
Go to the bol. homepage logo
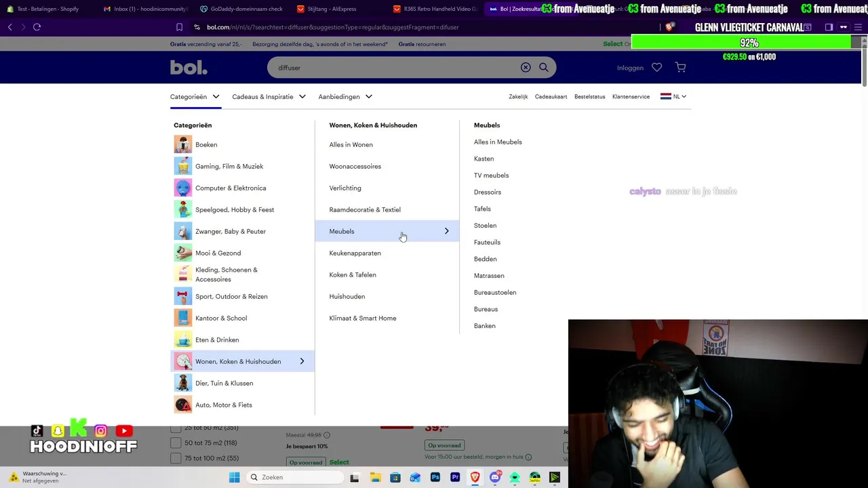pyautogui.click(x=189, y=67)
